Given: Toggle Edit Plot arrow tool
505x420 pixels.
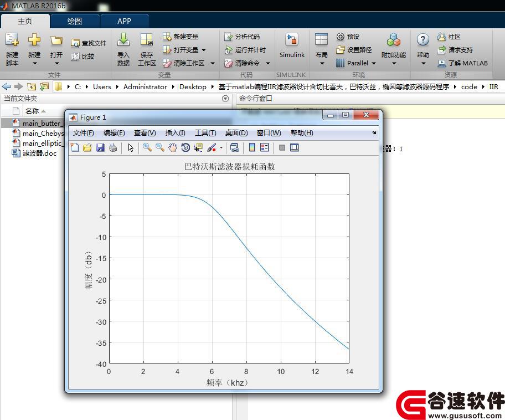Looking at the screenshot, I should pos(131,147).
